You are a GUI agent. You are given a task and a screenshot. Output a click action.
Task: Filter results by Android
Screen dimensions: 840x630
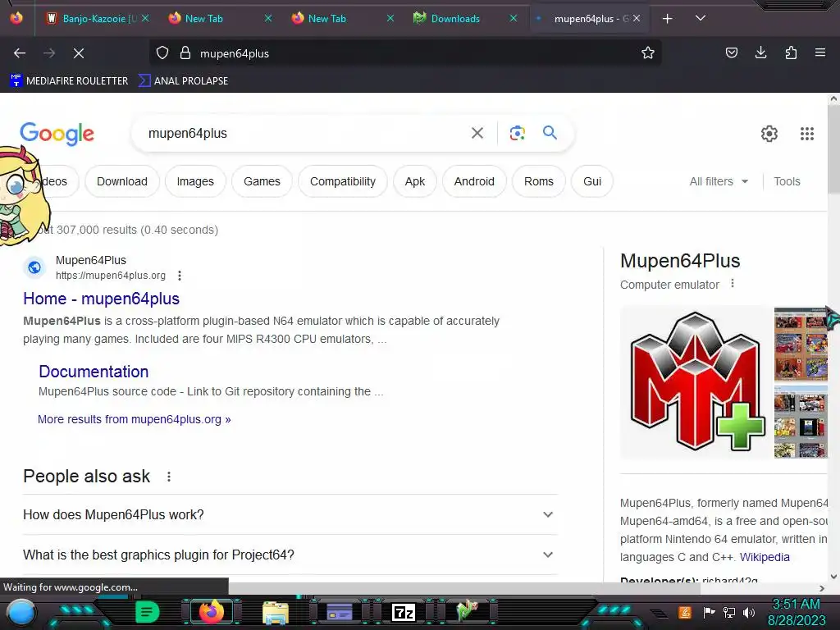pyautogui.click(x=474, y=181)
